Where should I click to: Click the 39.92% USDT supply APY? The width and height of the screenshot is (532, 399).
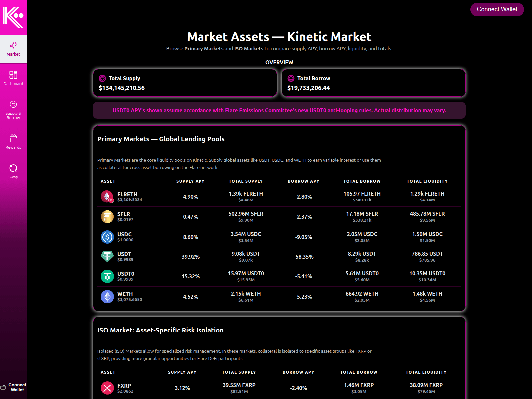click(191, 257)
